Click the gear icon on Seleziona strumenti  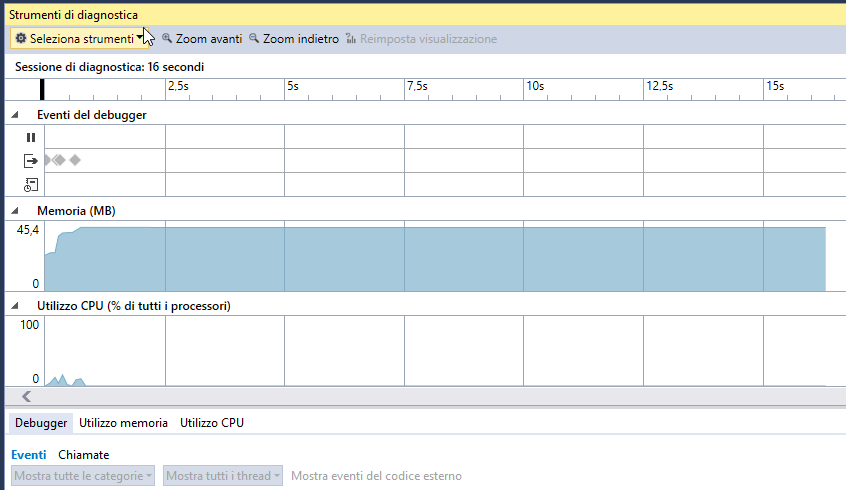(21, 38)
